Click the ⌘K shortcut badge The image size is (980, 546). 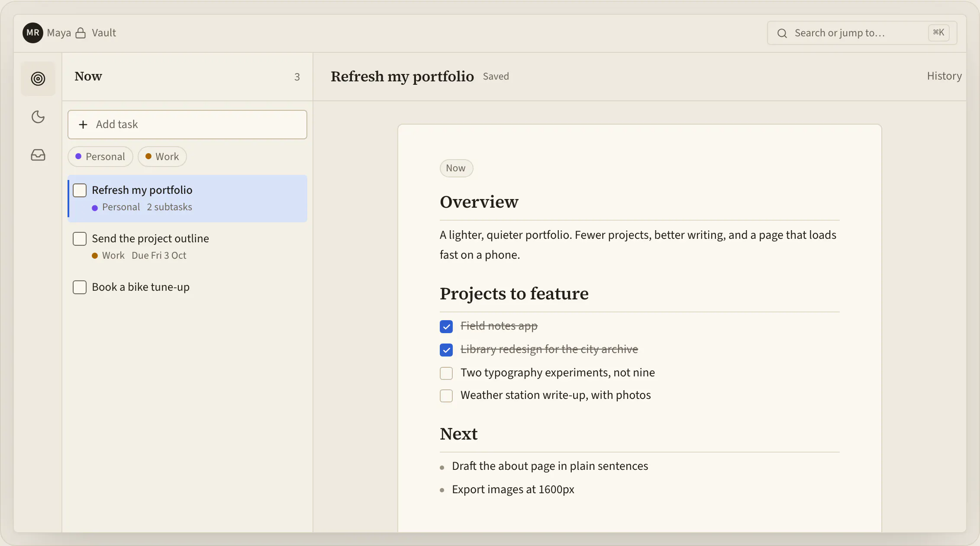[x=938, y=33]
